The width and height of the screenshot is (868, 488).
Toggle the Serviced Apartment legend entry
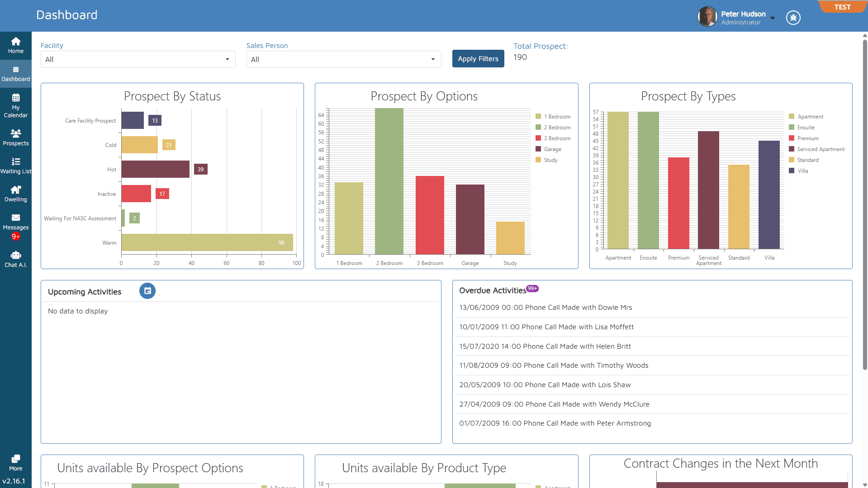(816, 149)
